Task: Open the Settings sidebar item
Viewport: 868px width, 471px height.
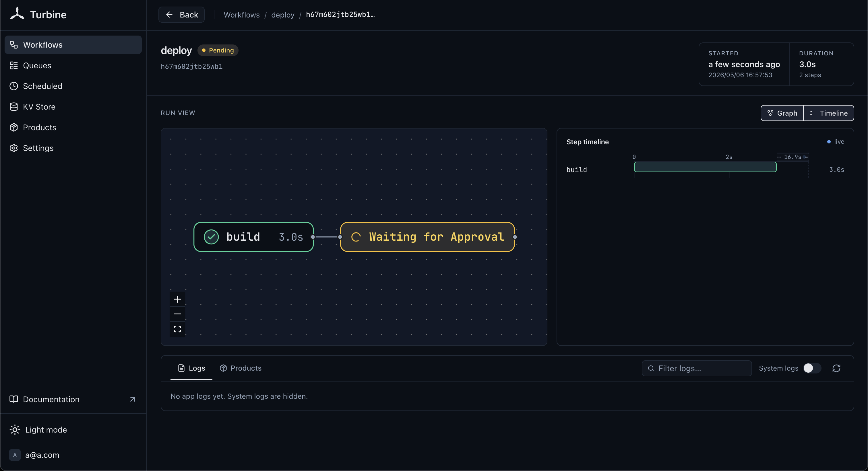Action: 73,148
